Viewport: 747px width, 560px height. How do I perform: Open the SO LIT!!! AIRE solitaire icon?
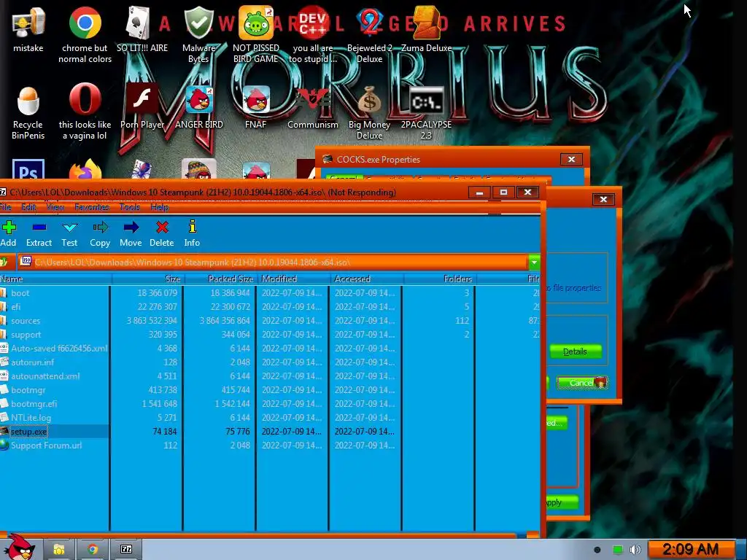[142, 29]
